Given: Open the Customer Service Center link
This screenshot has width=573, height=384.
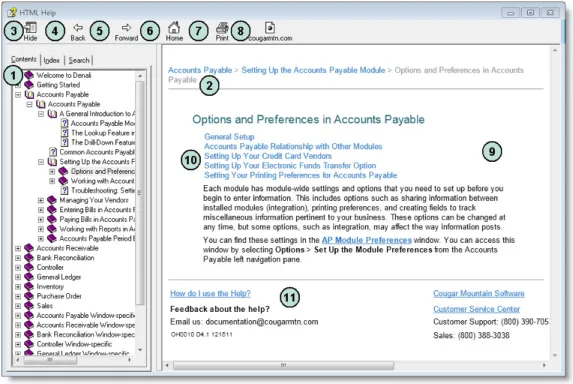Looking at the screenshot, I should pyautogui.click(x=477, y=309).
